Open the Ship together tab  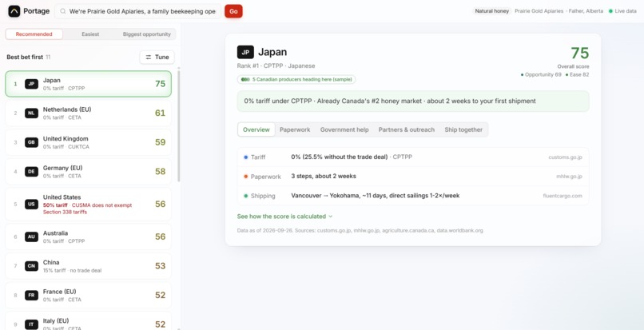click(463, 129)
